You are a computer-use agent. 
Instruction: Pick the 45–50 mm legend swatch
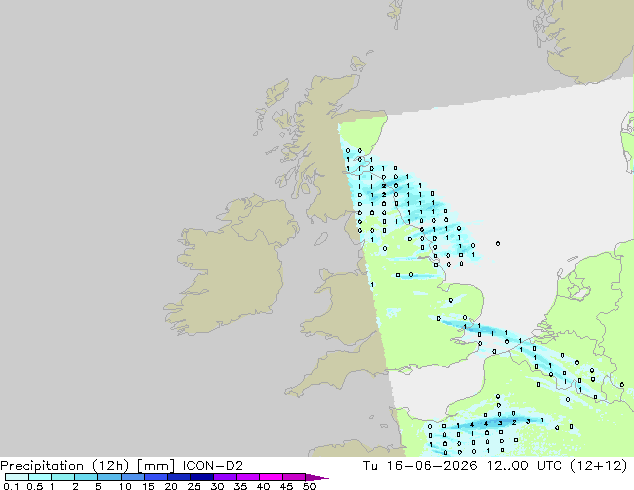pos(294,477)
